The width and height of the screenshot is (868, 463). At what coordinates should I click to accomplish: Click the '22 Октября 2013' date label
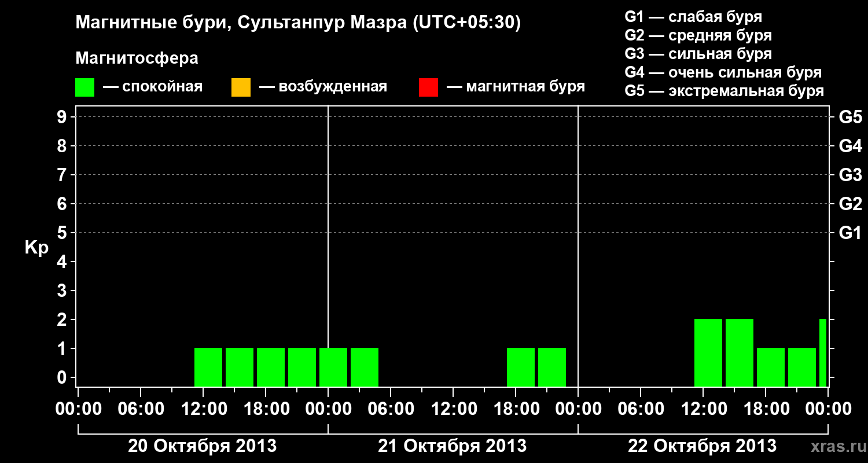click(703, 446)
